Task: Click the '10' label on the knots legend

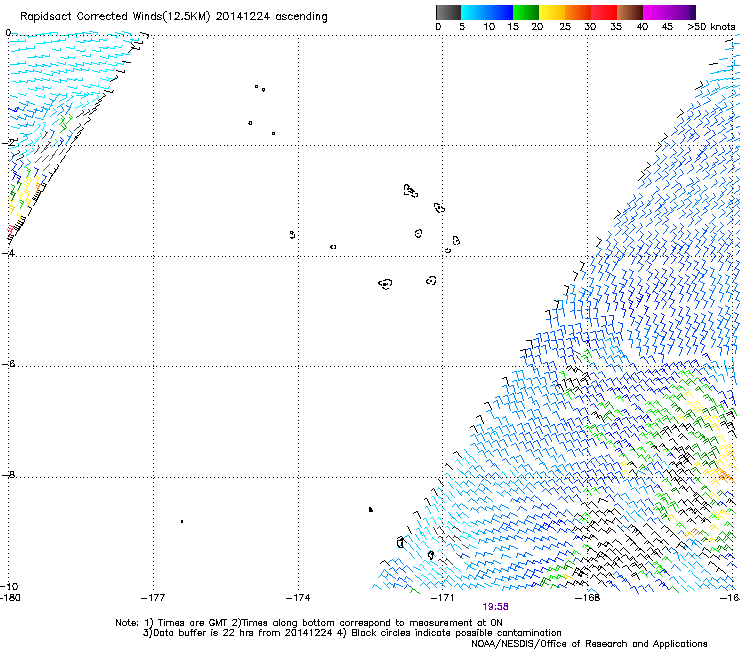Action: point(489,27)
